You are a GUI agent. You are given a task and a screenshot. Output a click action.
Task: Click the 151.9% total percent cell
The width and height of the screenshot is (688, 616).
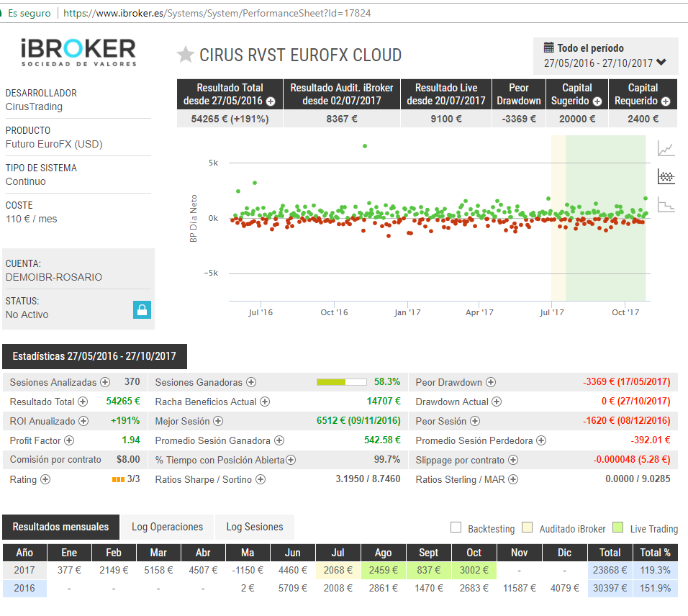click(x=655, y=589)
